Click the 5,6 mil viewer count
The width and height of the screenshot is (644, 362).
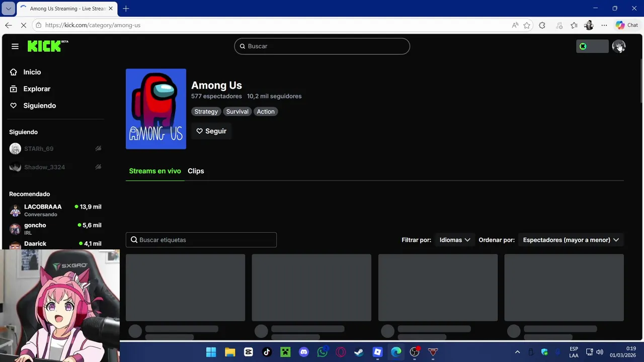92,225
